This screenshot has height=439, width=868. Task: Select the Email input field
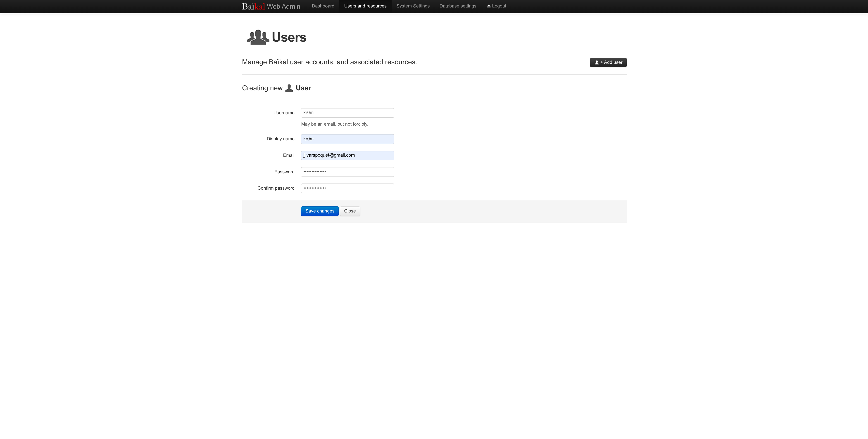tap(347, 155)
